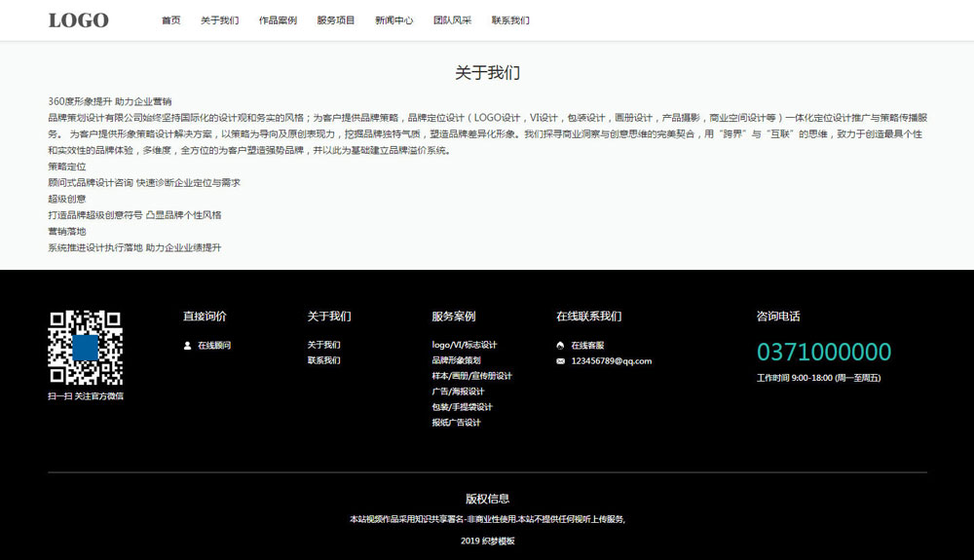
Task: Open logo/VI/标志设计 service link
Action: (x=465, y=345)
